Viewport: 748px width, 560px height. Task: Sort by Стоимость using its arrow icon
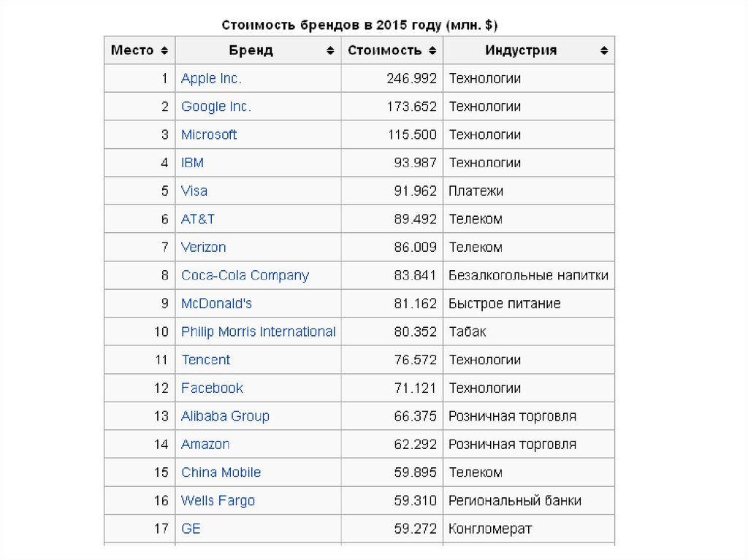432,51
